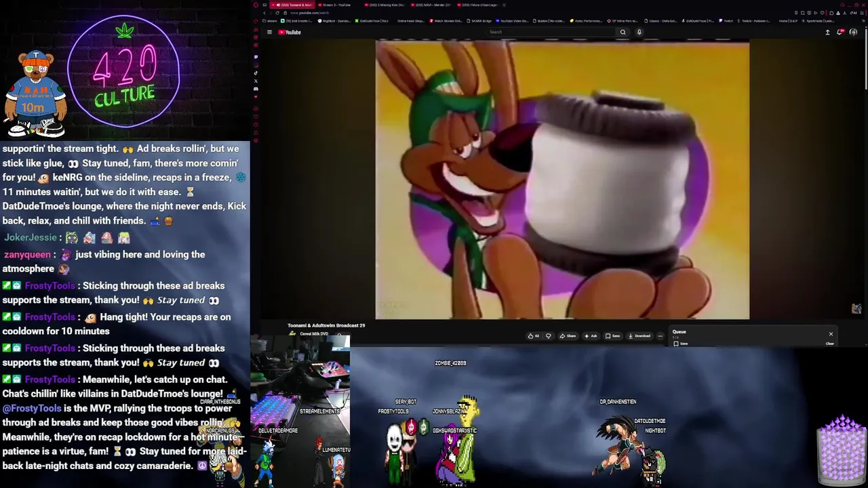868x488 pixels.
Task: Open End Credits bookmark
Action: [296, 21]
